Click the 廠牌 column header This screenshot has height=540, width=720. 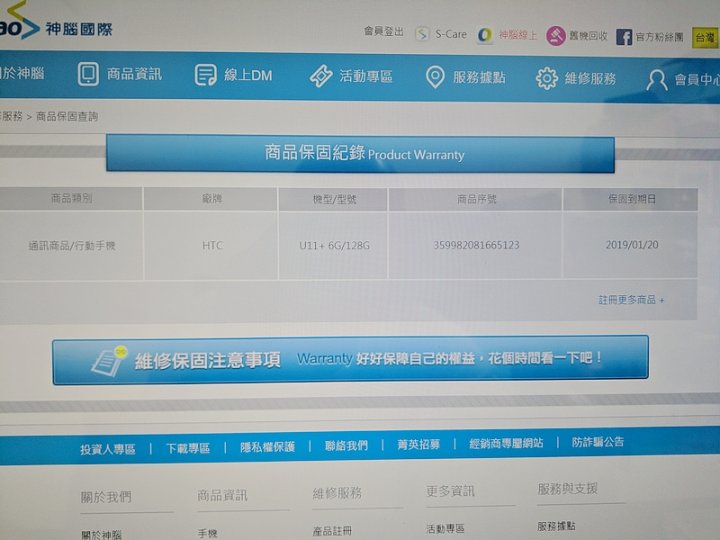[211, 199]
